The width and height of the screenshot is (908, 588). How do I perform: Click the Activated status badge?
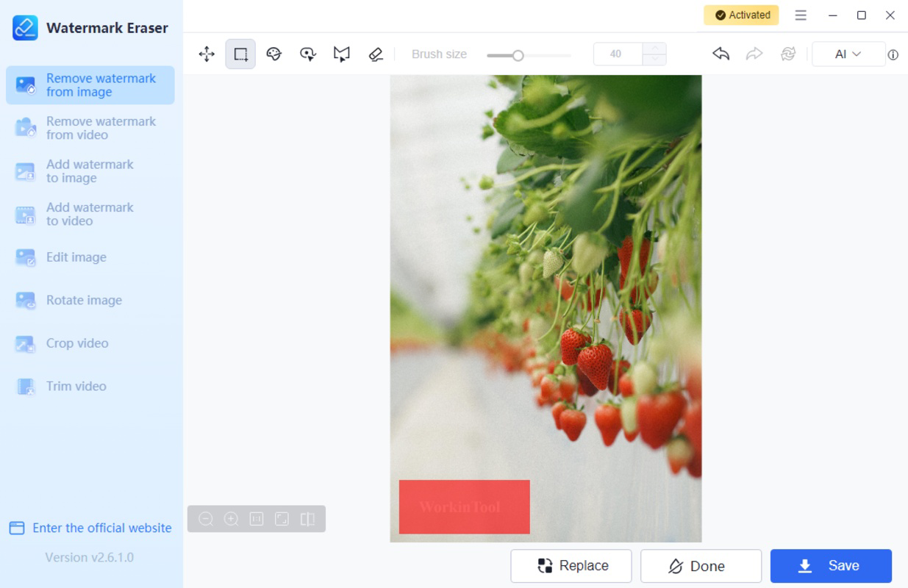pos(741,15)
